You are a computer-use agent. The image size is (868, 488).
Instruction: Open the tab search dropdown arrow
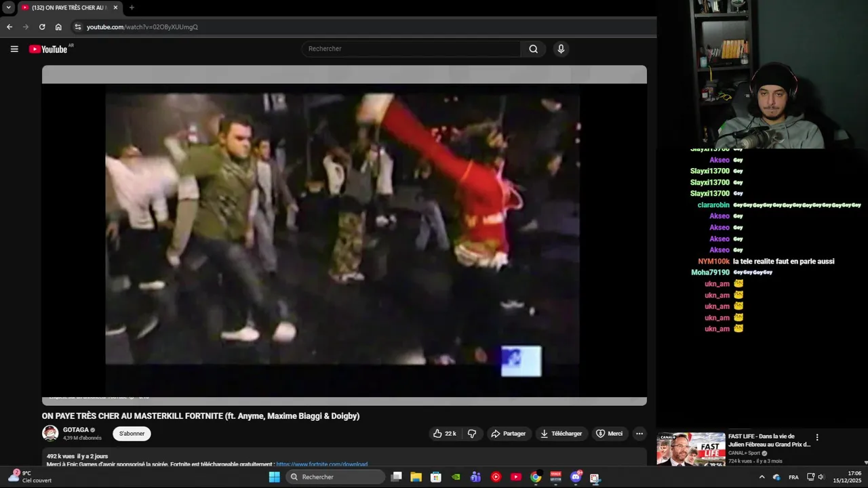pyautogui.click(x=8, y=7)
